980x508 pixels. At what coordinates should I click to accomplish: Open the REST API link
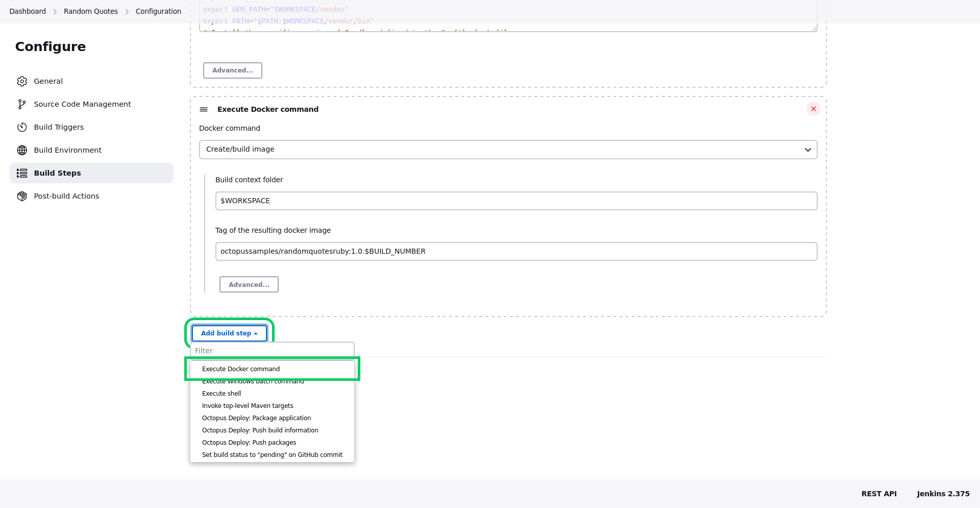coord(879,494)
